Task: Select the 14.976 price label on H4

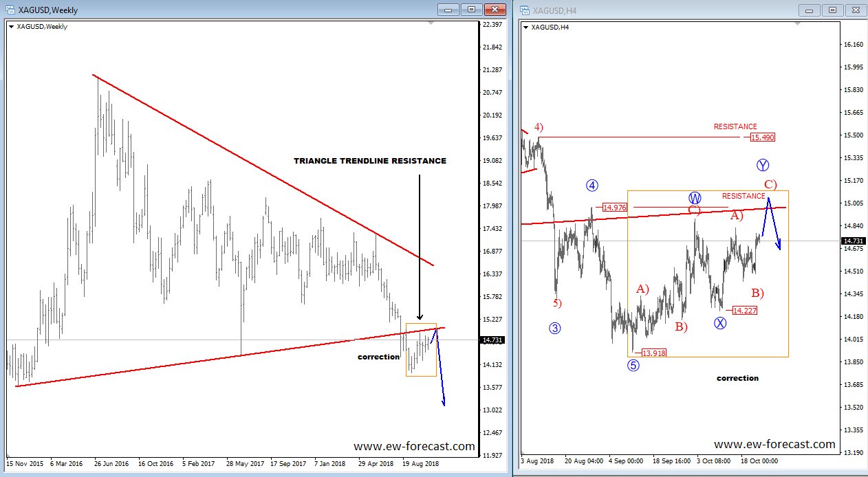Action: coord(616,208)
